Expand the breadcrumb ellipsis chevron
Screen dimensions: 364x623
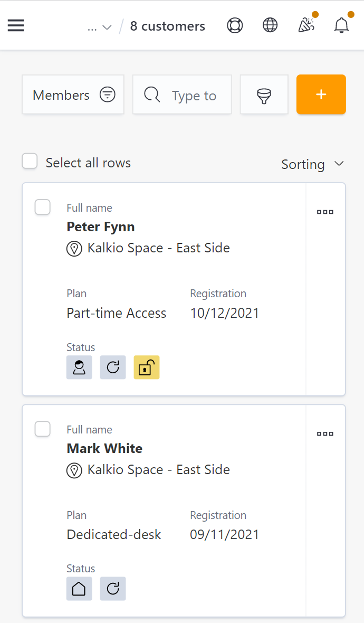tap(100, 27)
